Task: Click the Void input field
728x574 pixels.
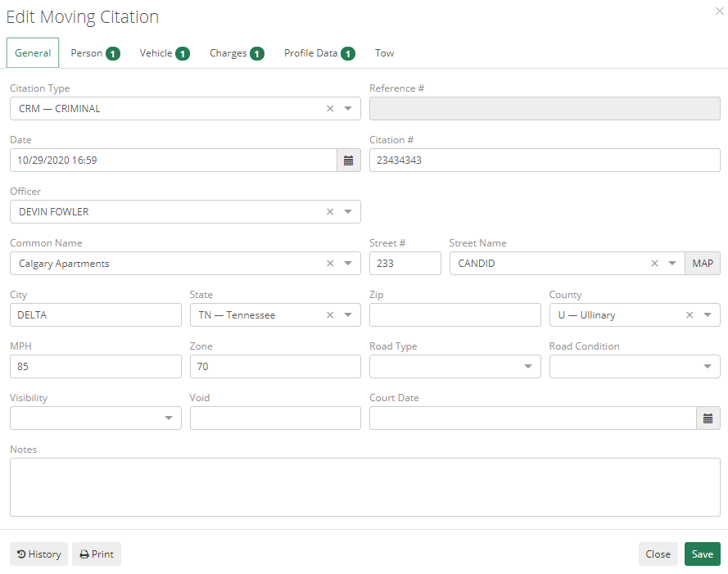Action: [x=275, y=418]
